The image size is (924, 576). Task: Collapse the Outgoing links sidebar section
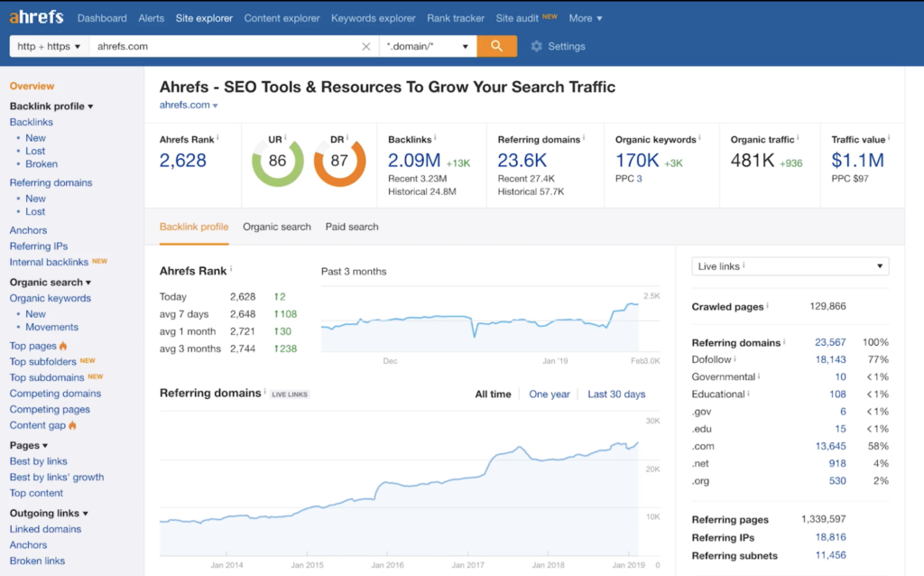49,513
